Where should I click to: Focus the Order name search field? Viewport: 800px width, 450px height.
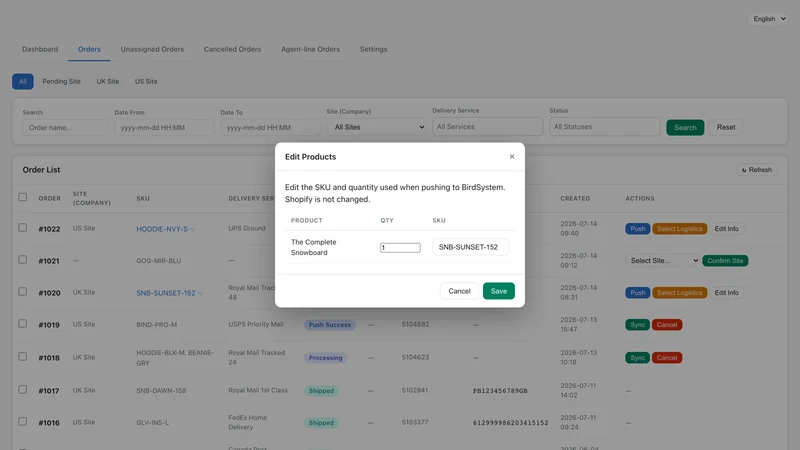point(65,128)
